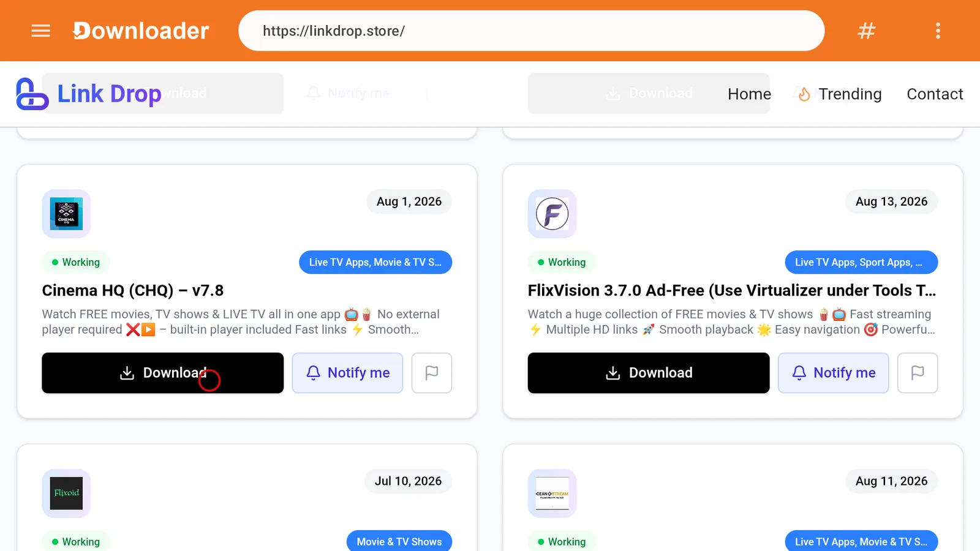The width and height of the screenshot is (980, 551).
Task: Click Working status on Flixoid card
Action: click(76, 542)
